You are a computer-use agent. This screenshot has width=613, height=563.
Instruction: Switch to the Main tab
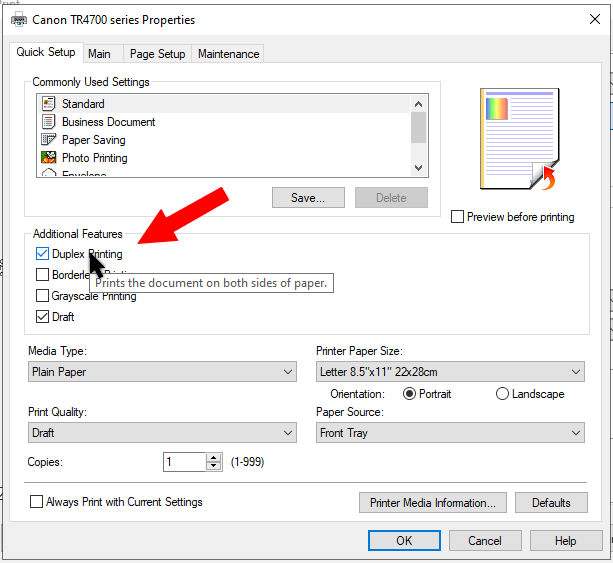[103, 54]
